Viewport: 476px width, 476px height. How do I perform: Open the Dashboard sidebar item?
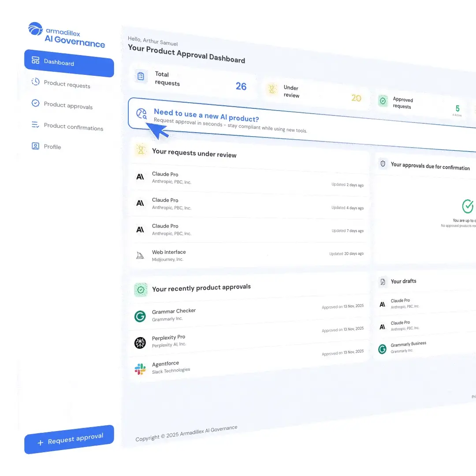[69, 63]
